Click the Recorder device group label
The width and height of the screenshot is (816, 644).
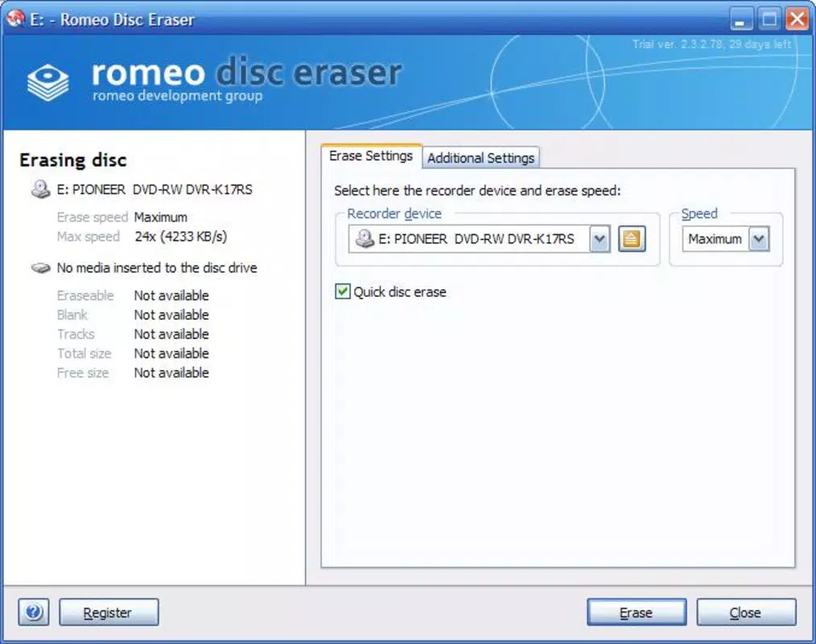[394, 213]
